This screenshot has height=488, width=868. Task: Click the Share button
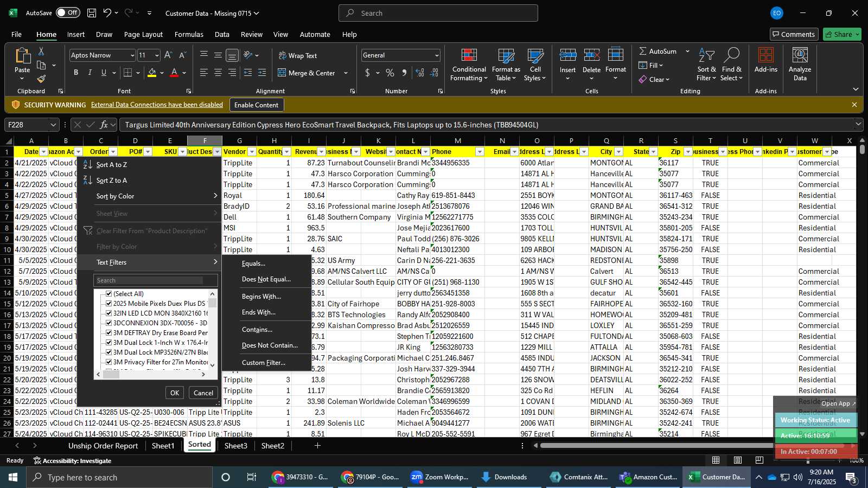pyautogui.click(x=842, y=34)
